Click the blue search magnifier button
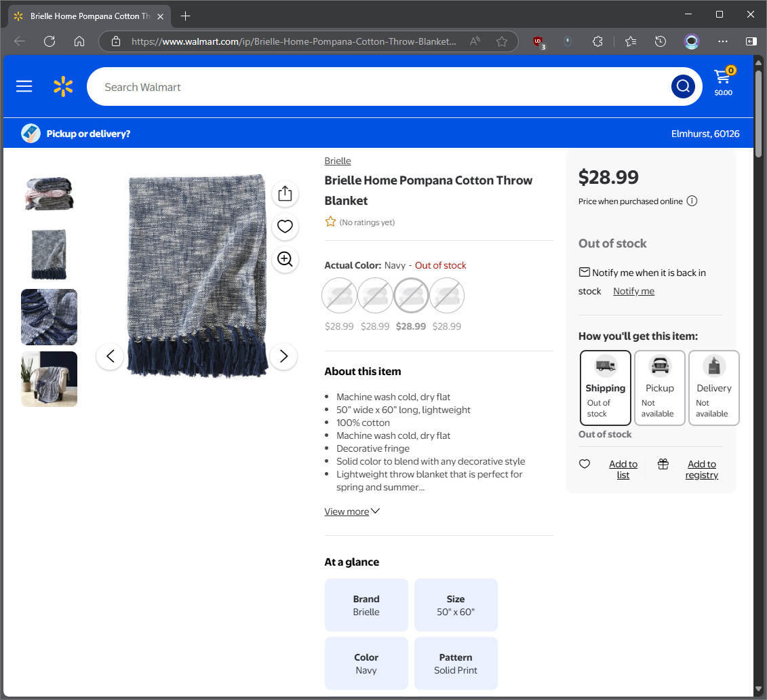 pyautogui.click(x=684, y=87)
